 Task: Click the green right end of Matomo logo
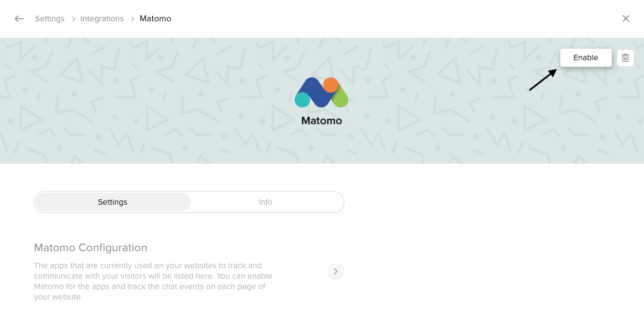click(340, 100)
